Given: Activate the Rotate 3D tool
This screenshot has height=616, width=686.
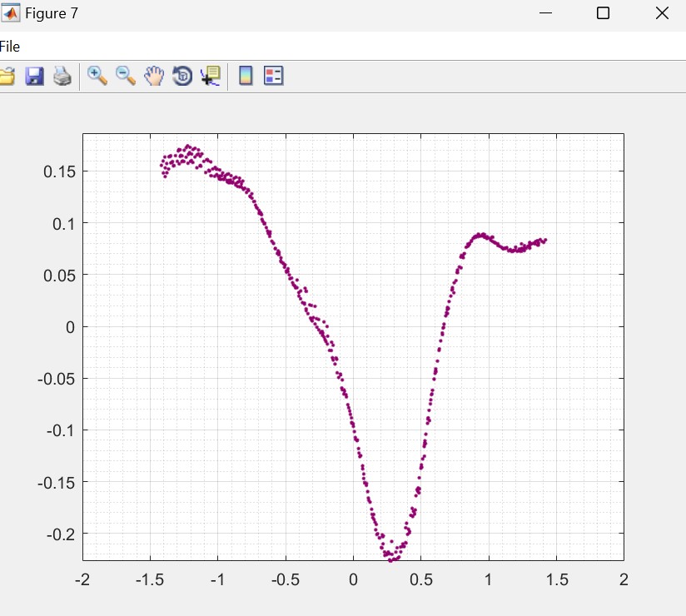Looking at the screenshot, I should pos(182,77).
